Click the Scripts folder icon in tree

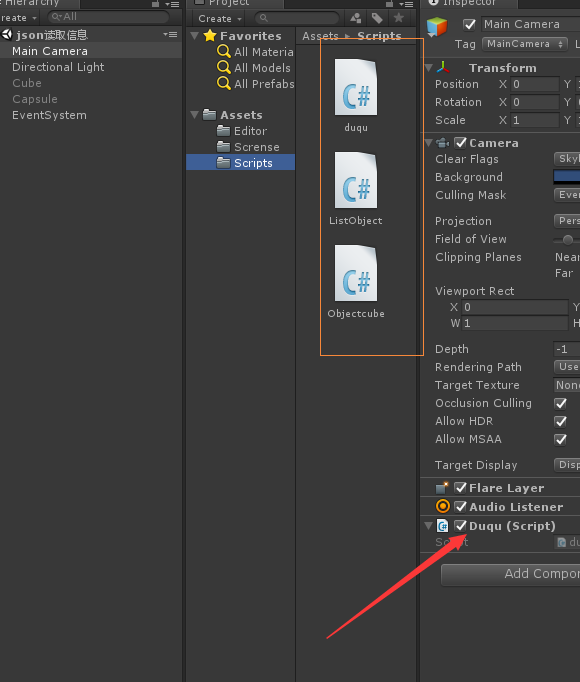click(223, 163)
